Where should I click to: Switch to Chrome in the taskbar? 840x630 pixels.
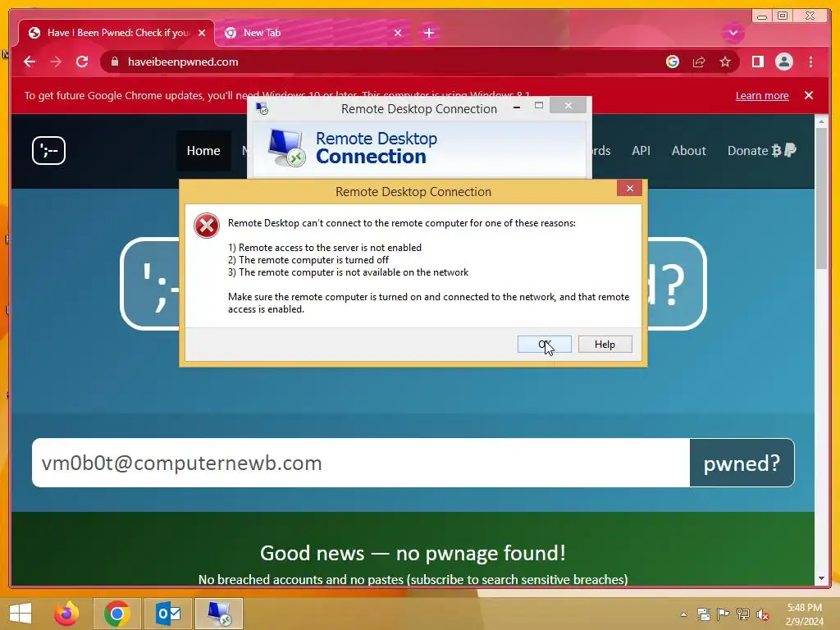point(116,614)
